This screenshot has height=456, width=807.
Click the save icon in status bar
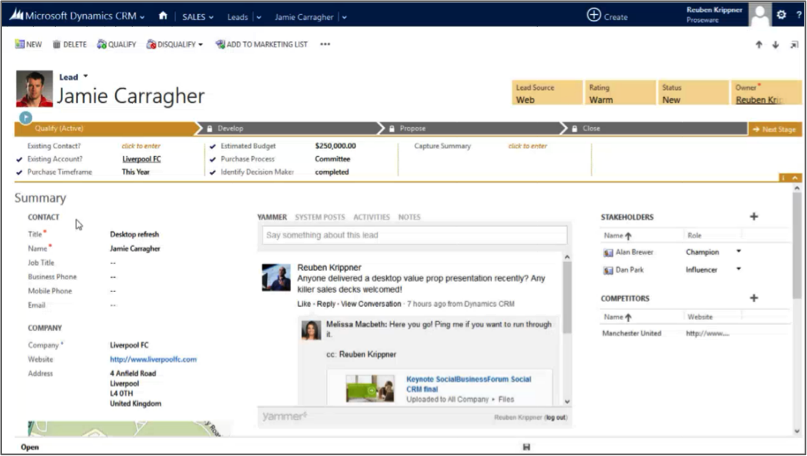tap(527, 447)
